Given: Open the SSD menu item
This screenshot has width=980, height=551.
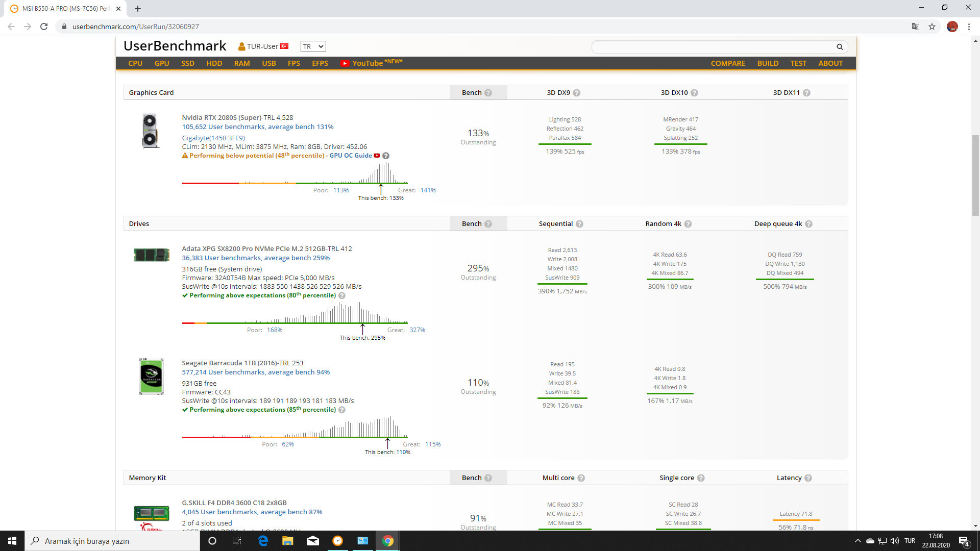Looking at the screenshot, I should [x=187, y=63].
